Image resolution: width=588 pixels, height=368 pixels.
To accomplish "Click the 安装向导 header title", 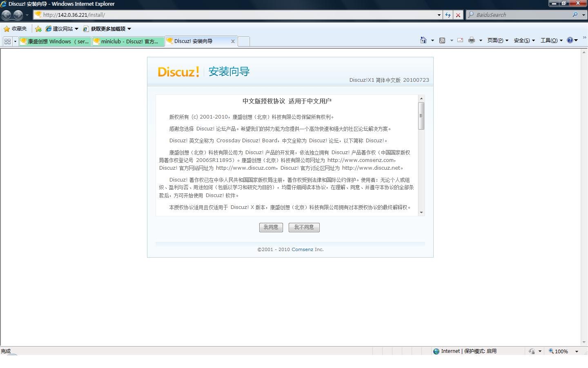I will [x=229, y=72].
